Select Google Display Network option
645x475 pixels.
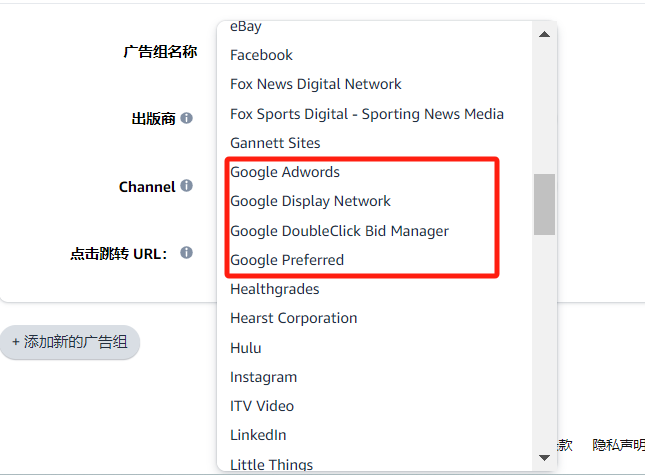310,202
